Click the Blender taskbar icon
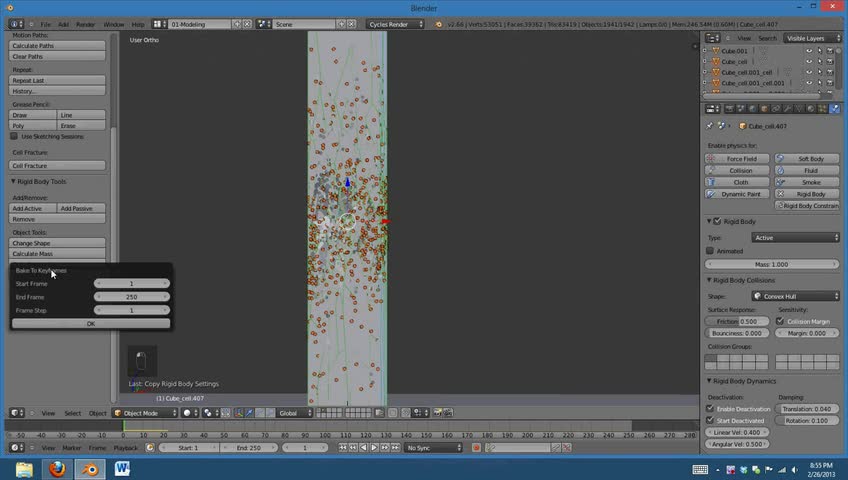Viewport: 848px width, 480px height. [90, 469]
